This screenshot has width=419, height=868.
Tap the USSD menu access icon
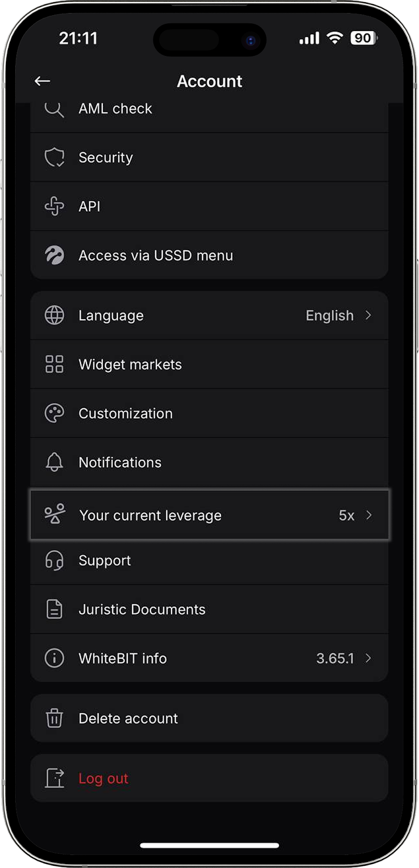click(54, 255)
